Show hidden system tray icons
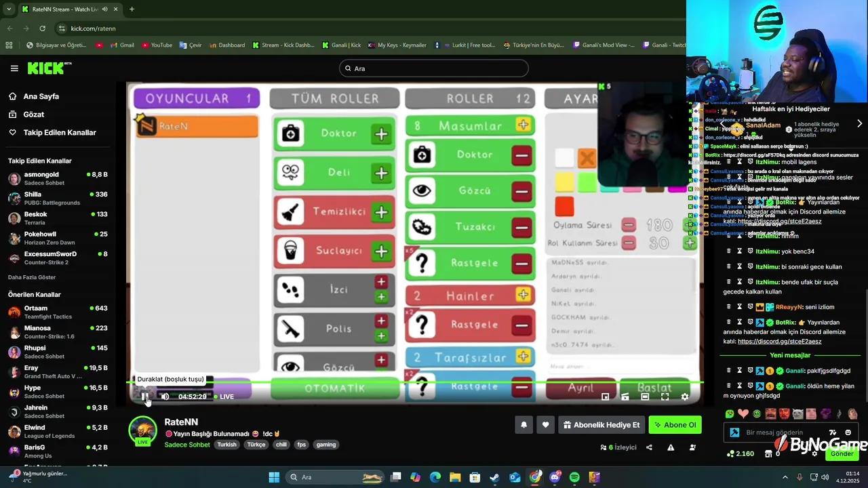This screenshot has width=868, height=488. point(785,477)
